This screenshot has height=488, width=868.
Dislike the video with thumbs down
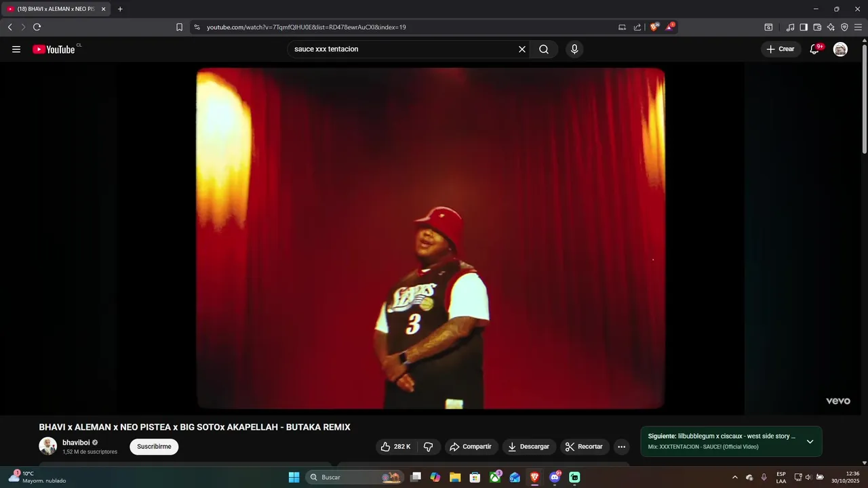tap(428, 447)
